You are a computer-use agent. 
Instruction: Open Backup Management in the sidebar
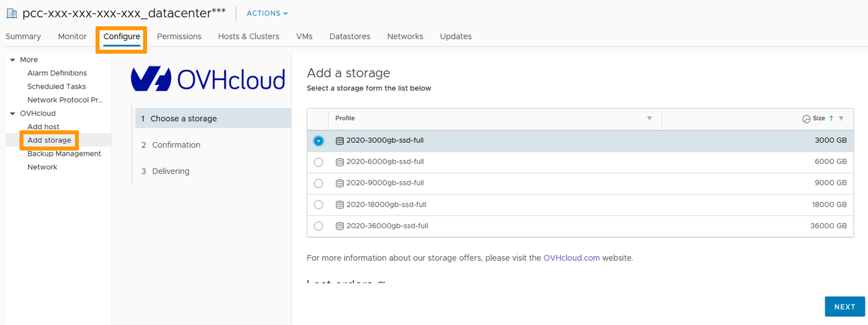(x=64, y=154)
